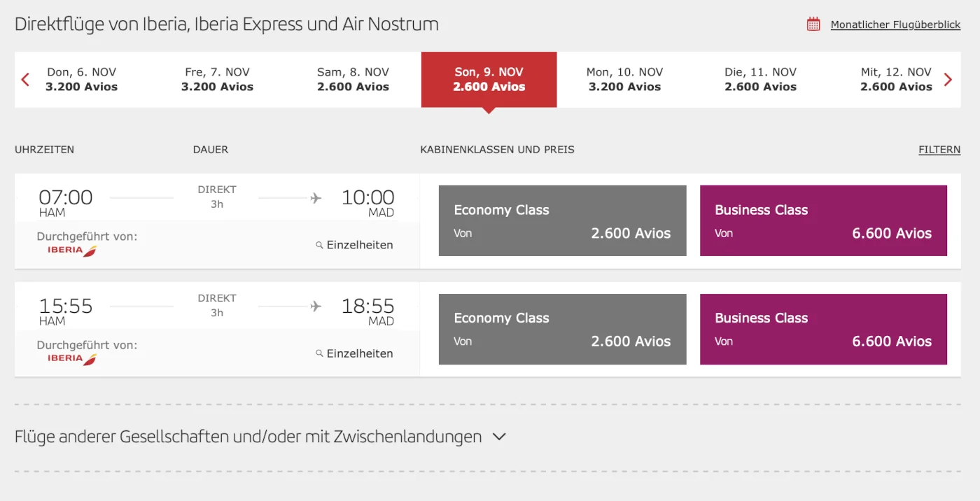Open the FILTERN options

pyautogui.click(x=939, y=149)
